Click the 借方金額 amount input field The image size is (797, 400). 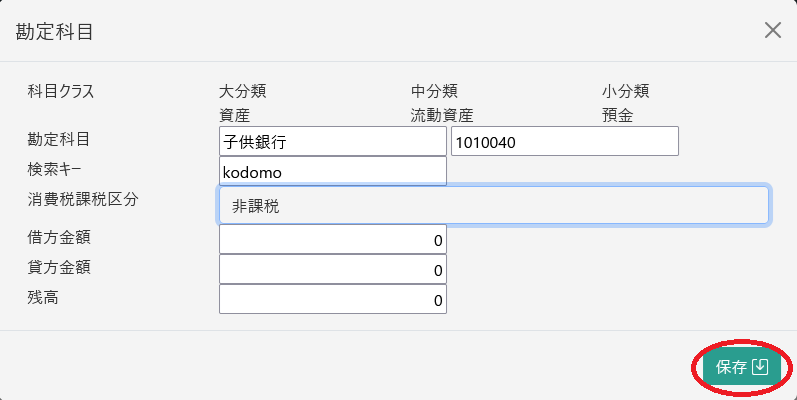[332, 240]
